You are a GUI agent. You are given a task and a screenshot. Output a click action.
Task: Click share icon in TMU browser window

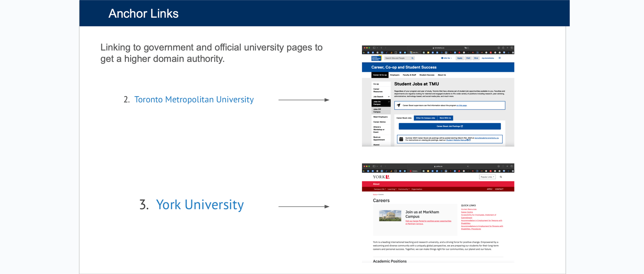pyautogui.click(x=503, y=48)
